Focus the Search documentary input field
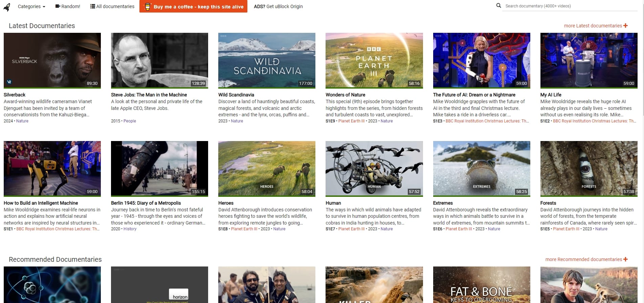 [569, 6]
